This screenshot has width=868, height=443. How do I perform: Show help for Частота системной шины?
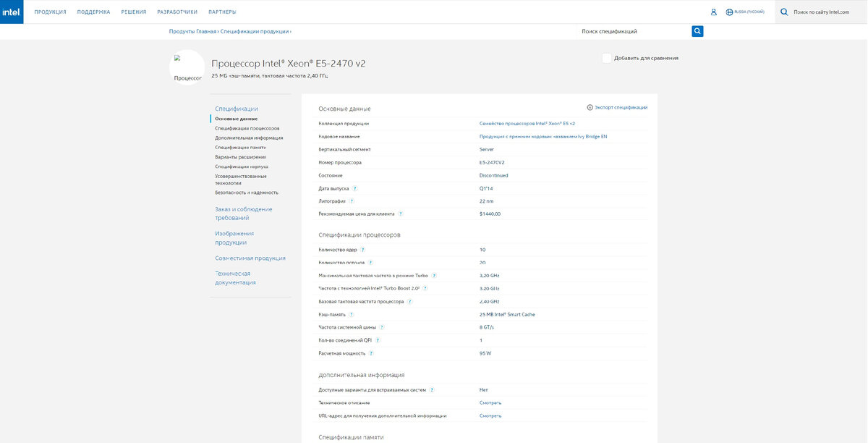point(382,327)
